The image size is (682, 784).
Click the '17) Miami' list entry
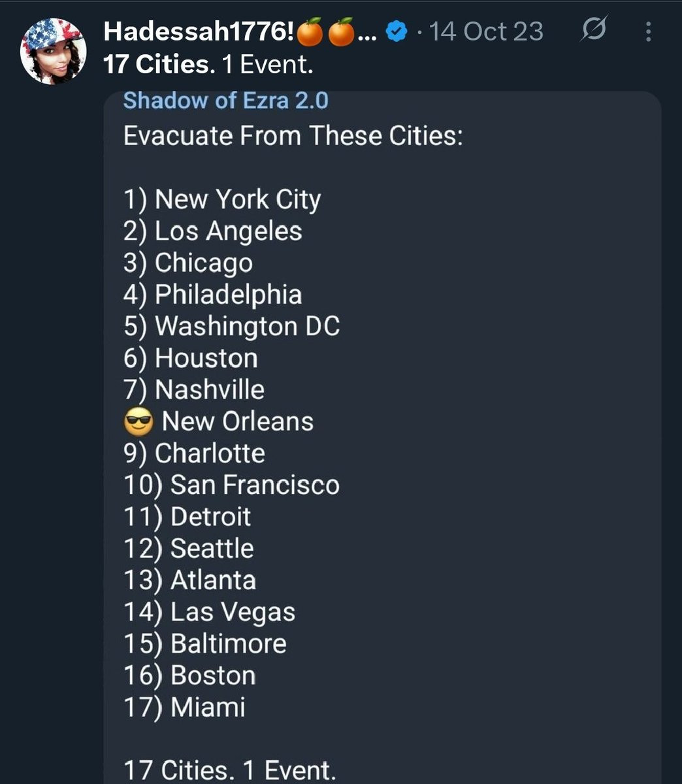(x=185, y=708)
